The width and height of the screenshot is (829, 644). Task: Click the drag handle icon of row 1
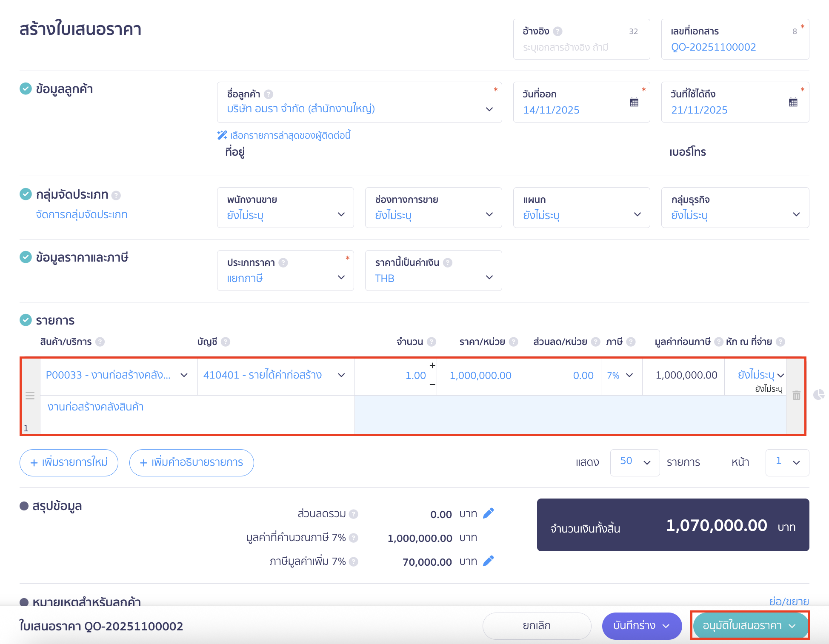(x=30, y=396)
